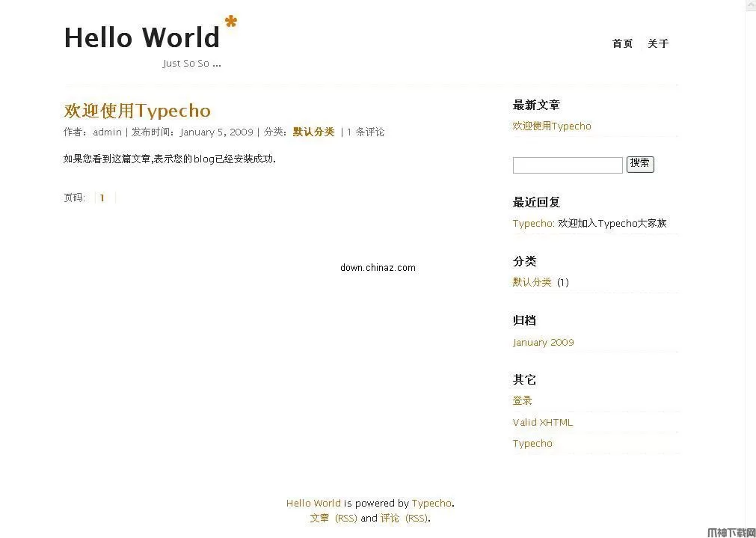Screen dimensions: 756x538
Task: Open the 1 条评论 comments link
Action: (365, 132)
